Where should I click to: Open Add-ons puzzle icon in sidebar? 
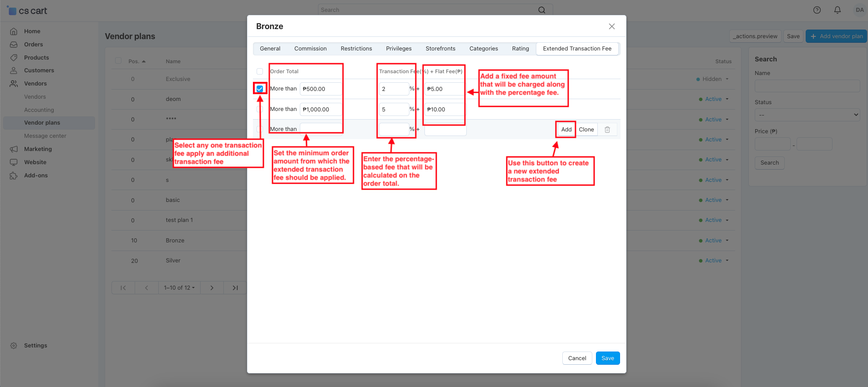14,176
